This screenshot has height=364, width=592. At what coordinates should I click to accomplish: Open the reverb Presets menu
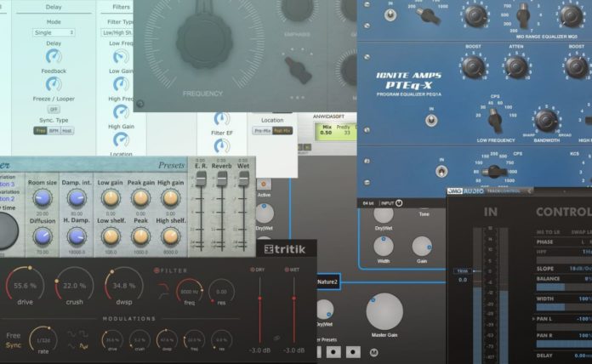click(171, 165)
